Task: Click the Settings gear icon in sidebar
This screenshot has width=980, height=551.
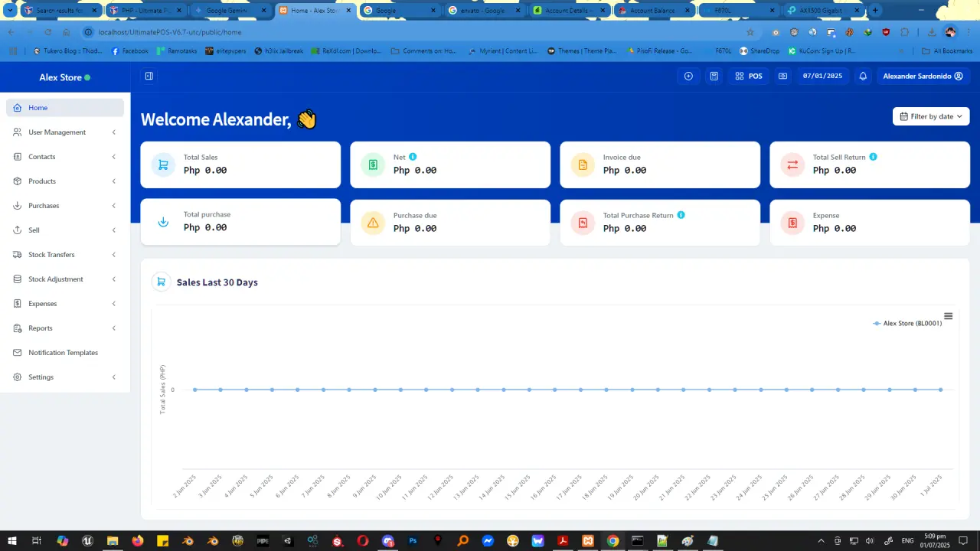Action: point(17,377)
